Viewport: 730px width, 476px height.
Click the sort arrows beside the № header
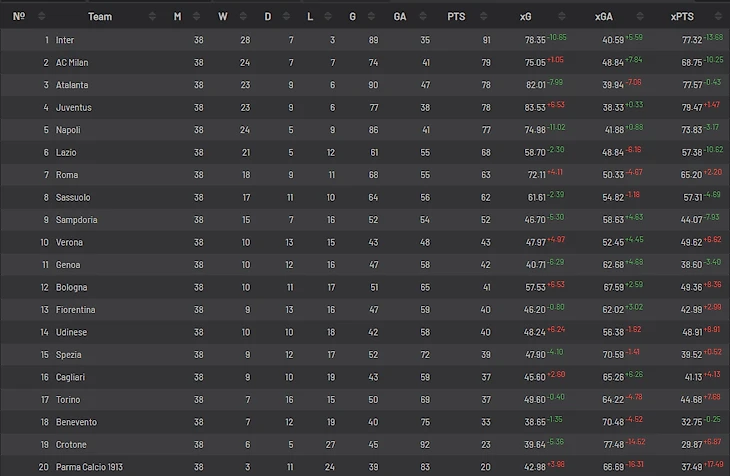pos(43,16)
